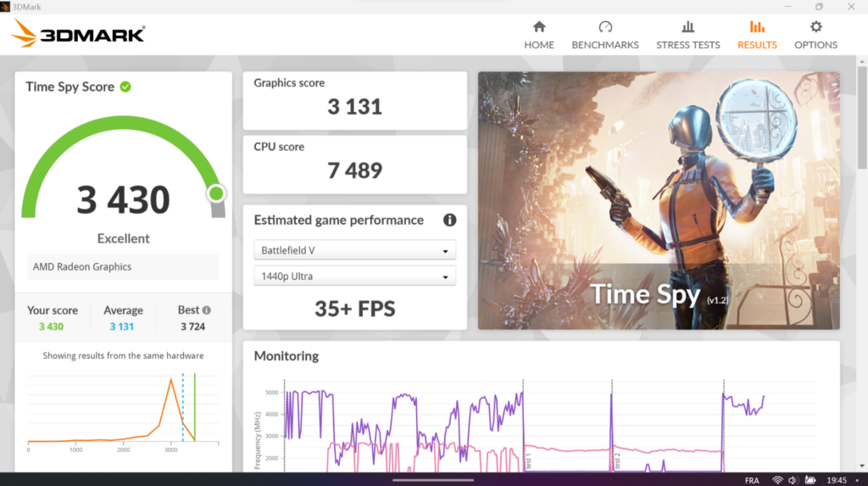Click the vertical scrollbar thumb
The width and height of the screenshot is (868, 486).
pos(862,117)
